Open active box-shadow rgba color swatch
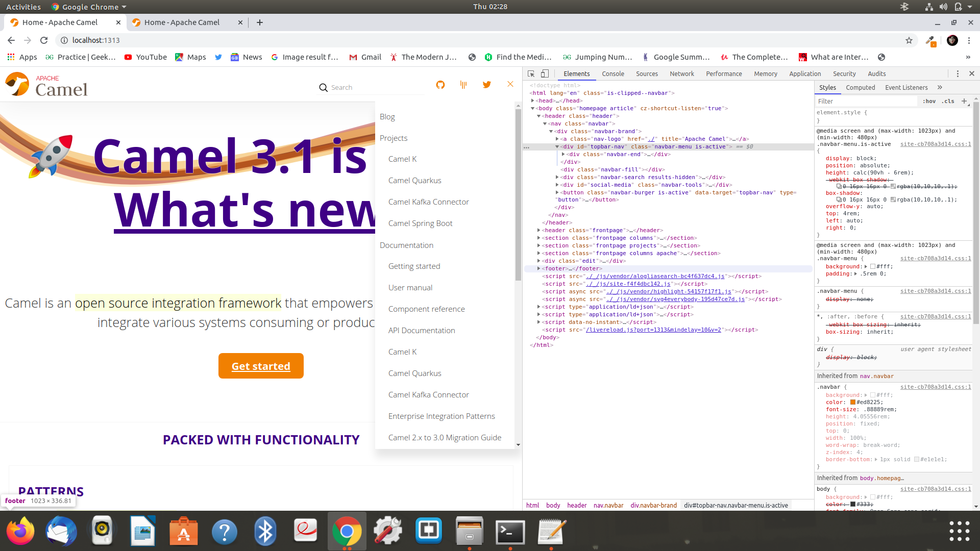 (x=893, y=199)
